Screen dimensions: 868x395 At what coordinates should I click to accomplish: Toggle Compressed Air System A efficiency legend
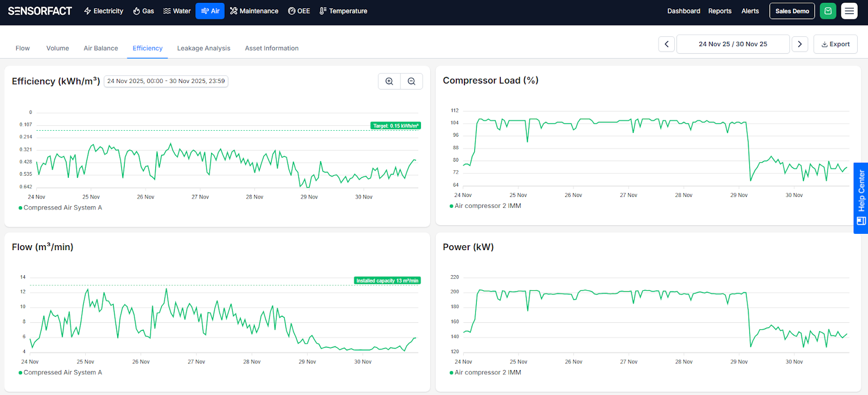(x=60, y=208)
